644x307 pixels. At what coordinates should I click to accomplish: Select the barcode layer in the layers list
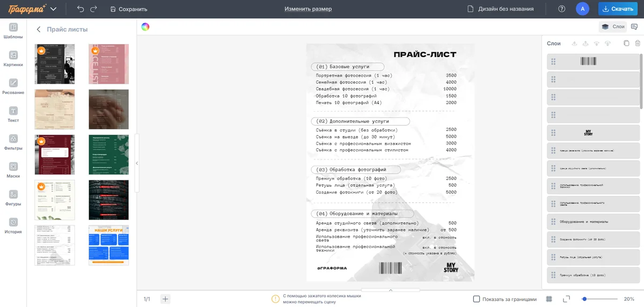(x=593, y=61)
